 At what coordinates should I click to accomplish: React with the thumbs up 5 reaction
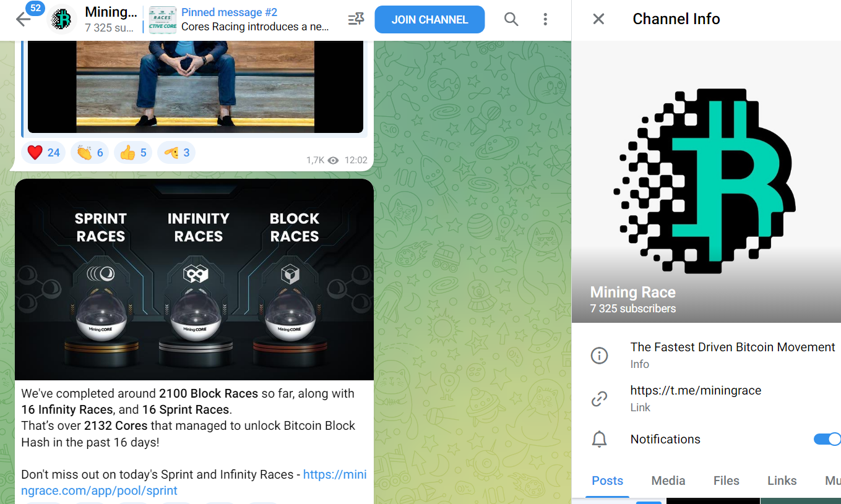(x=133, y=152)
